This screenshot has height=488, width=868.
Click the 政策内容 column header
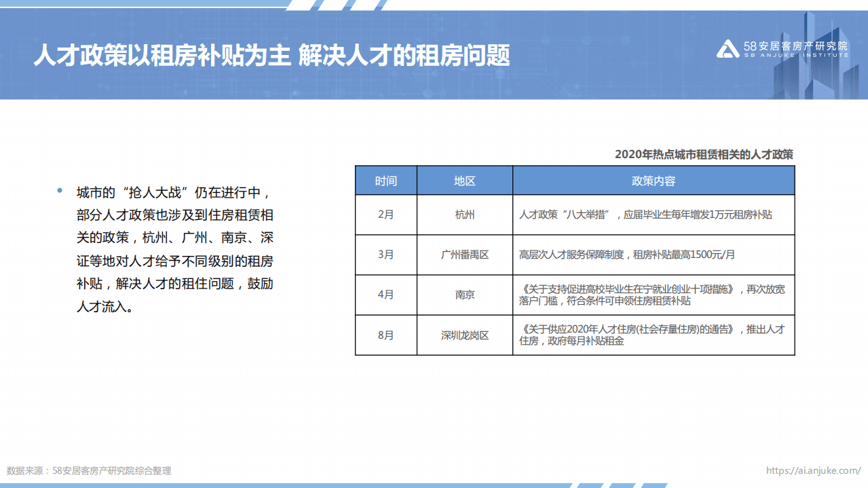[654, 181]
